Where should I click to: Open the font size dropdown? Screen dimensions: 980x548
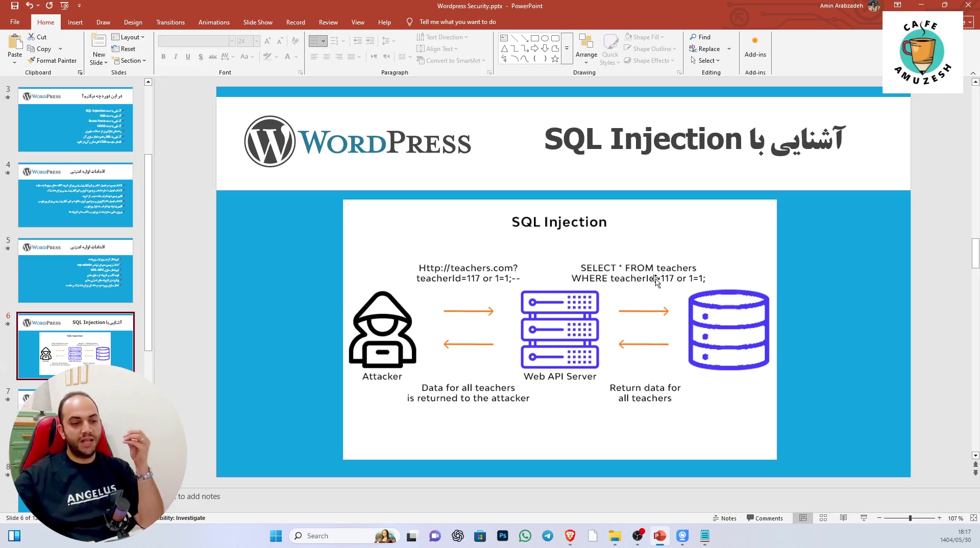point(256,41)
